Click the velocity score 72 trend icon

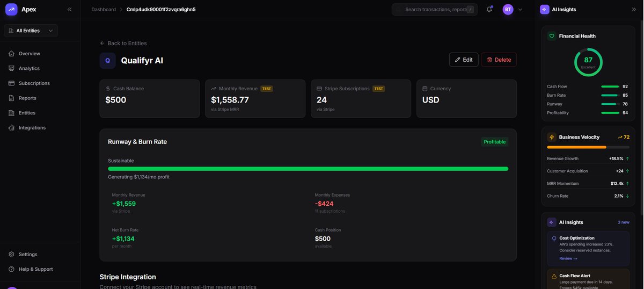620,137
